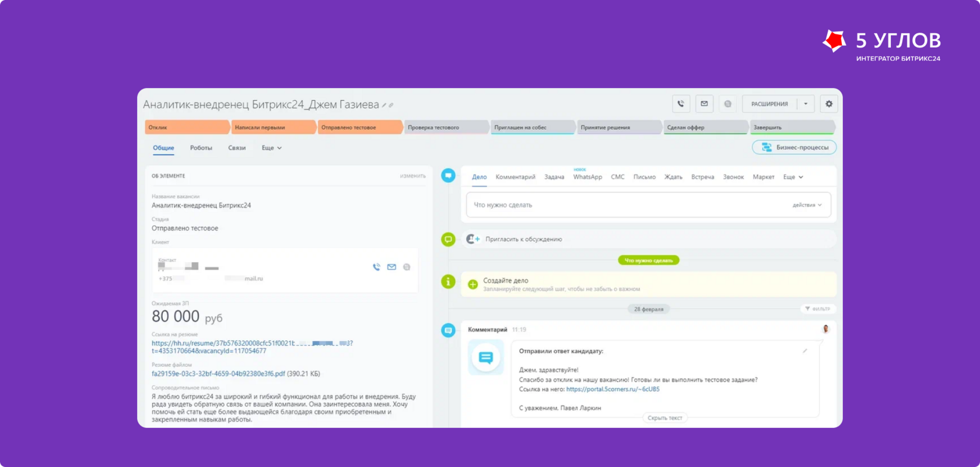Image resolution: width=980 pixels, height=467 pixels.
Task: Move stage to Принятие решения
Action: [x=618, y=127]
